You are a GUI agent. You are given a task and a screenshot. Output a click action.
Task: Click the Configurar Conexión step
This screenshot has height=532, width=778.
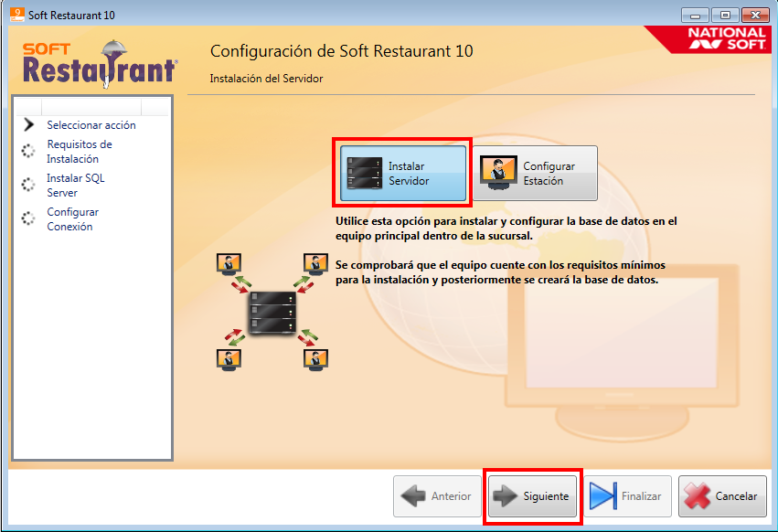[72, 218]
